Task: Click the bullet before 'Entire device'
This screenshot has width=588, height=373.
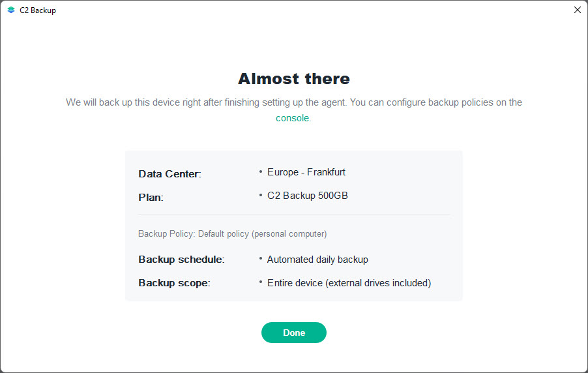Action: tap(261, 282)
